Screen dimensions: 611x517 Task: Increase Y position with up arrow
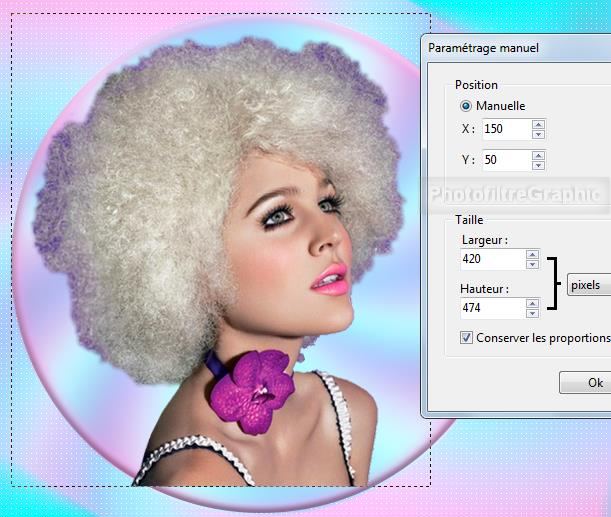click(x=538, y=155)
